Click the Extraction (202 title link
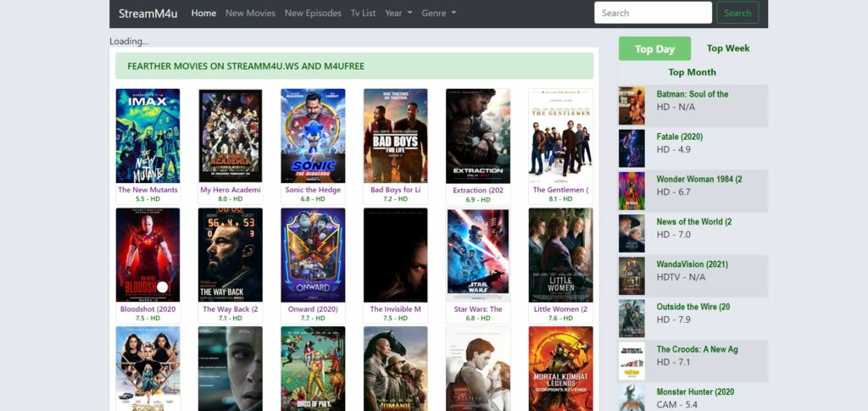Screen dimensions: 868x411 [x=478, y=191]
